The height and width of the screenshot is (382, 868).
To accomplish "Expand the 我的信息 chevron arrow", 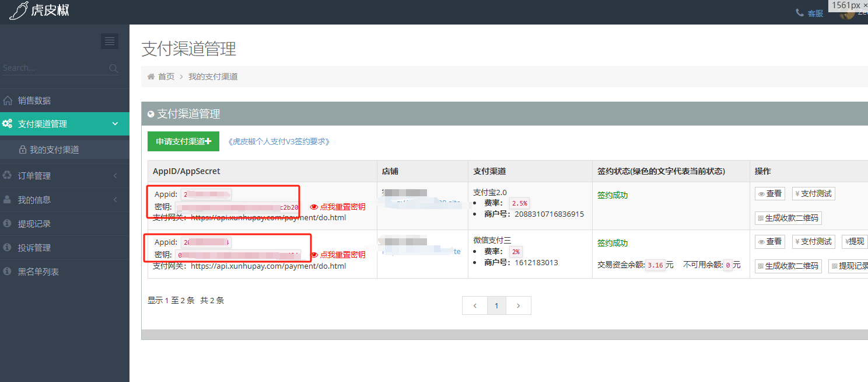I will (115, 200).
